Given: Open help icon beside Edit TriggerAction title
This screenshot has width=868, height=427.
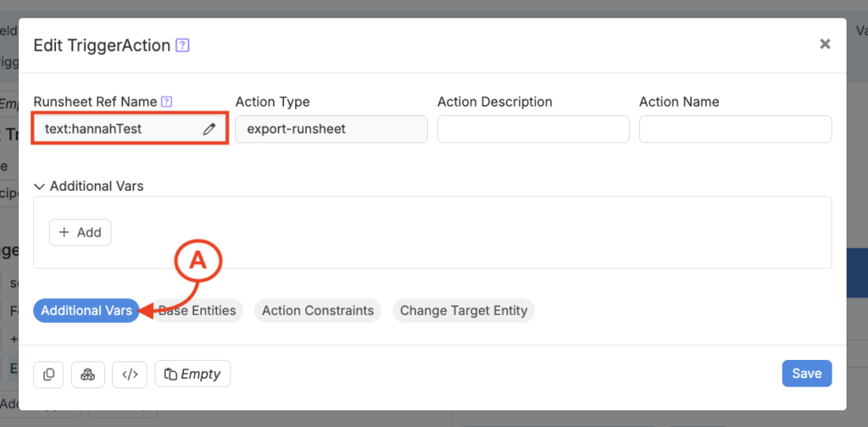Looking at the screenshot, I should 183,46.
